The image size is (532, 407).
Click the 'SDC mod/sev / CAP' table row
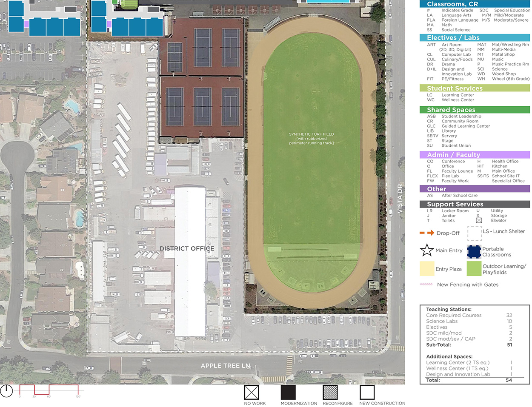point(469,339)
